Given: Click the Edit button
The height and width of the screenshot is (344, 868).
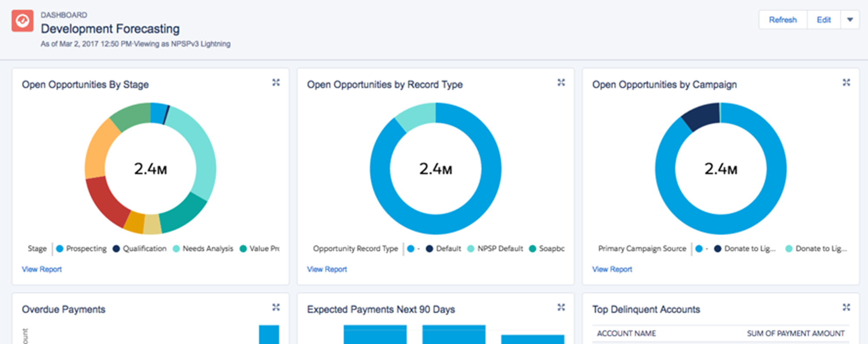Looking at the screenshot, I should pyautogui.click(x=823, y=20).
